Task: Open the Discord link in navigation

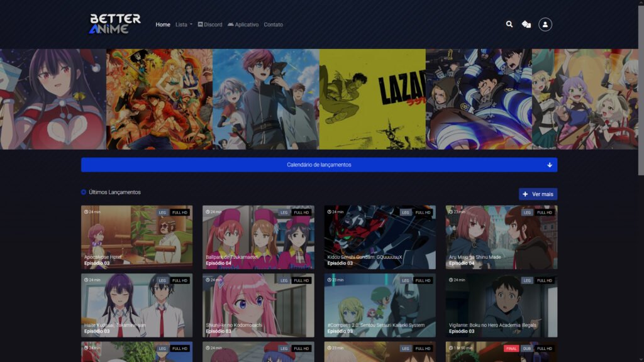Action: 210,25
